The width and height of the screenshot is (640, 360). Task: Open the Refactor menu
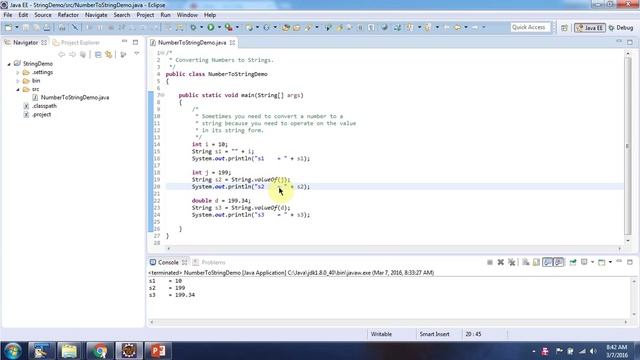coord(68,15)
